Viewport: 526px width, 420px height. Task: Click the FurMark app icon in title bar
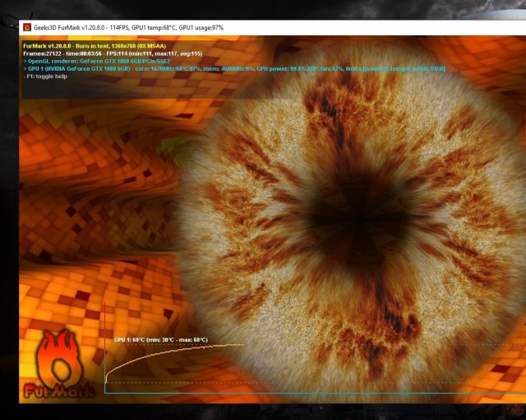pyautogui.click(x=27, y=27)
